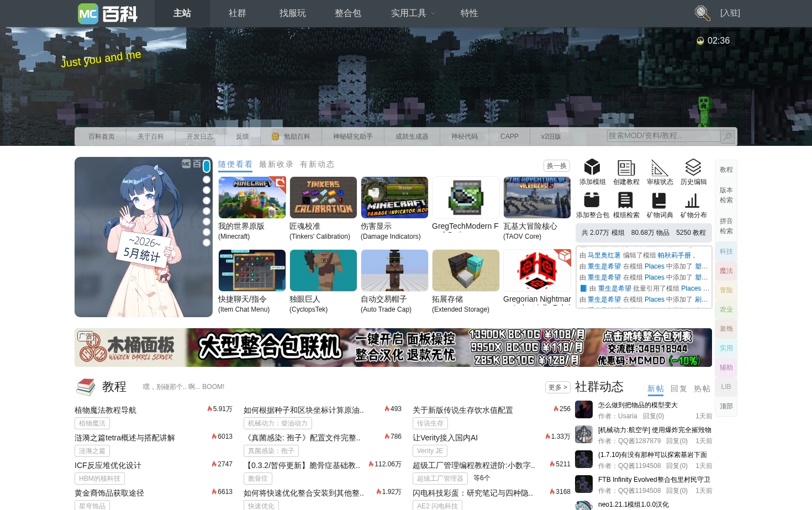The height and width of the screenshot is (510, 812).
Task: Open the 审核状态 ruler icon
Action: [660, 167]
